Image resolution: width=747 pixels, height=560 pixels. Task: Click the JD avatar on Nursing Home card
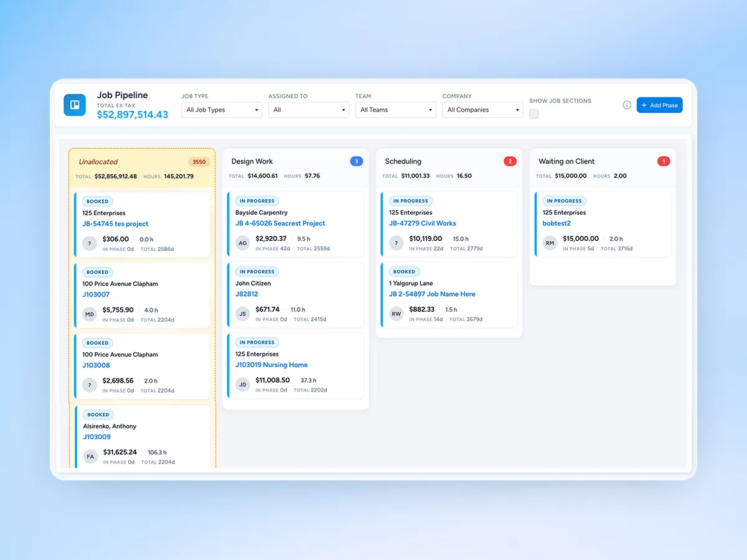coord(243,385)
